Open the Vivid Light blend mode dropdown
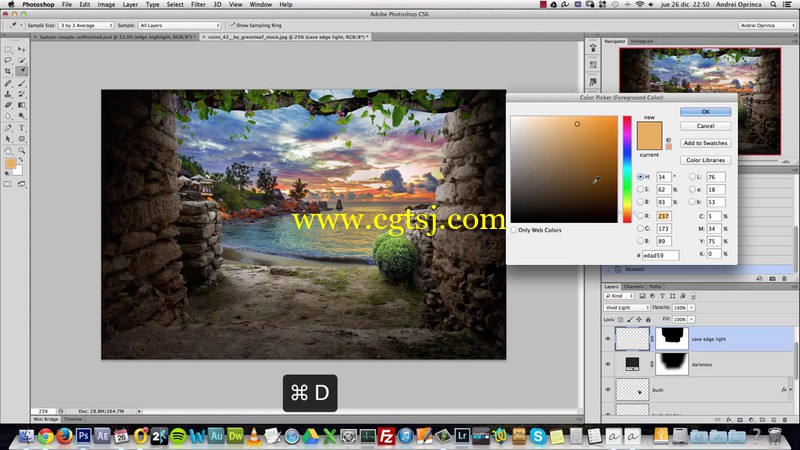 click(627, 308)
